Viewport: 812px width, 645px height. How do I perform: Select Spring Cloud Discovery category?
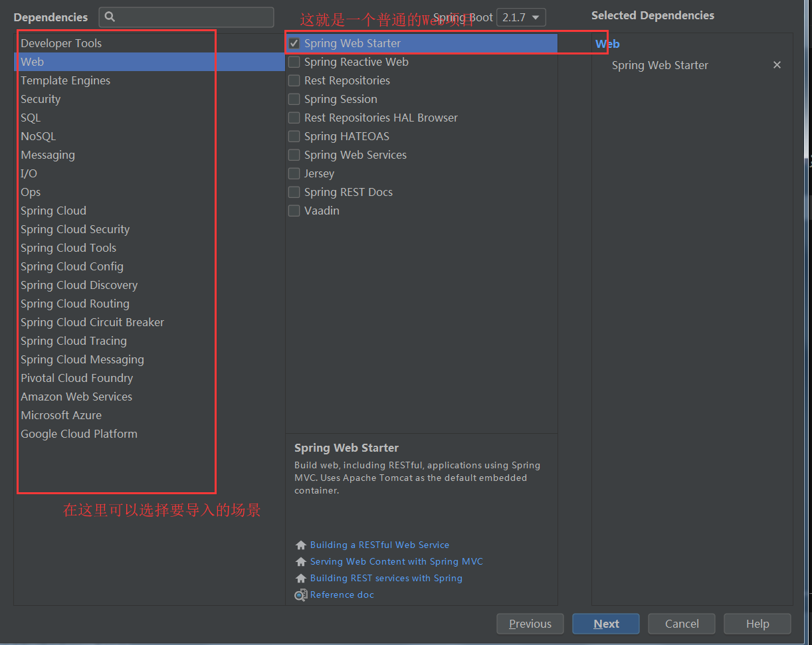[150, 285]
